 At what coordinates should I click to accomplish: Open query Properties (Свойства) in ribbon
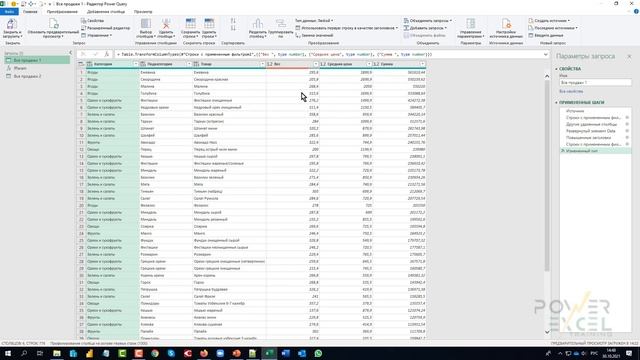(x=92, y=20)
